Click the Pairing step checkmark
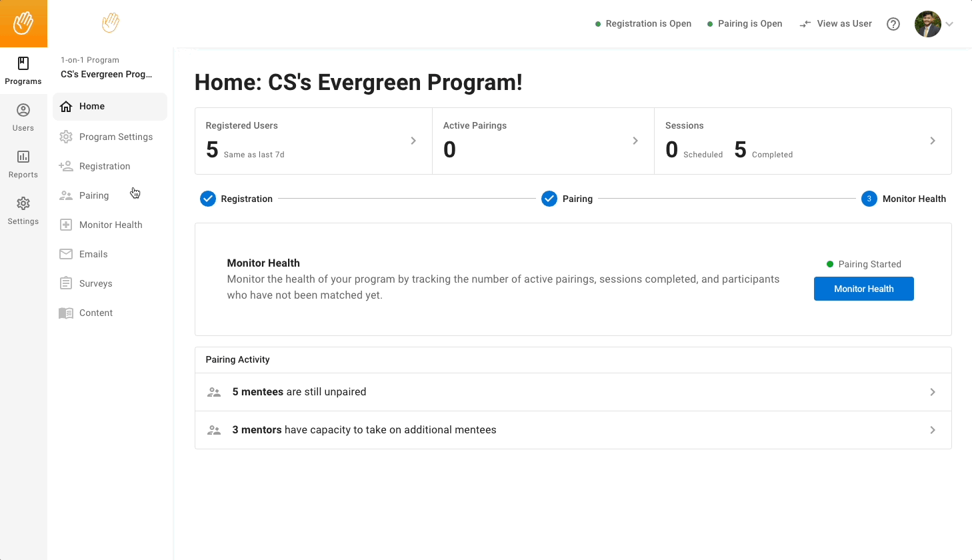Viewport: 972px width, 560px height. point(549,199)
